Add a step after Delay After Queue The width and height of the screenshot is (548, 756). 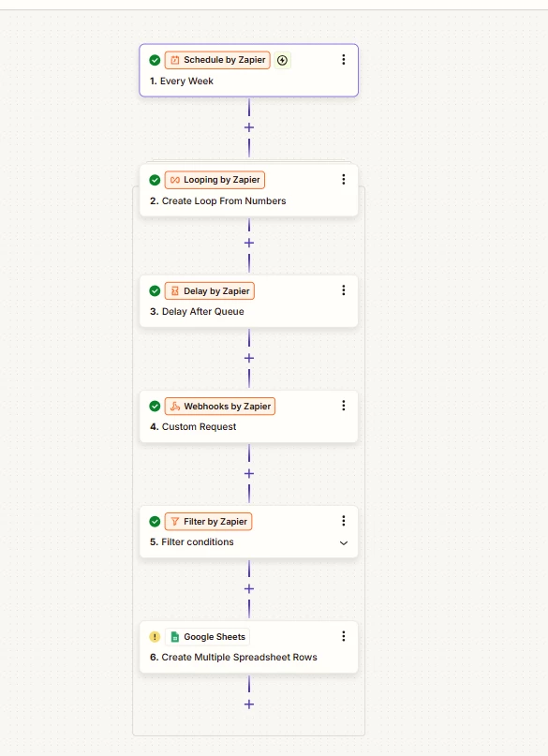click(x=249, y=358)
